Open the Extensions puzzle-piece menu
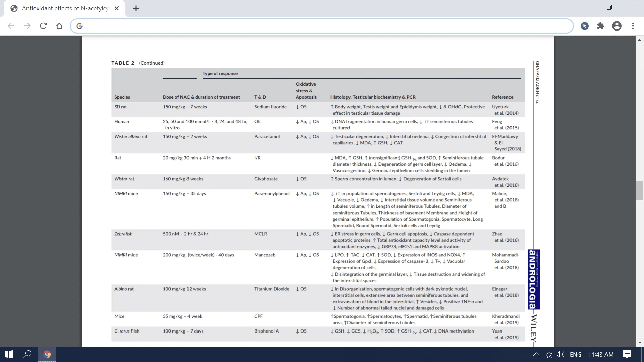This screenshot has width=644, height=362. tap(601, 26)
